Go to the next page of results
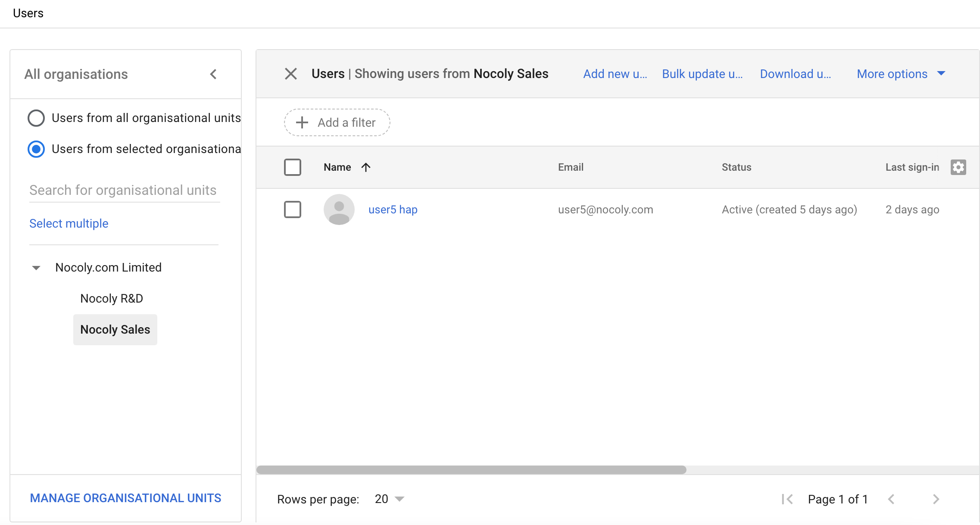Viewport: 980px width, 525px height. (936, 499)
